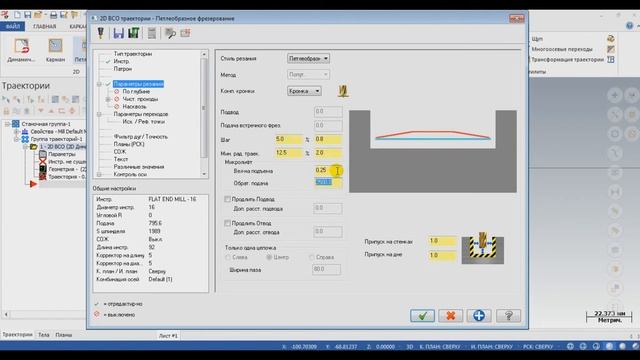Click the new file icon in quick access bar
The width and height of the screenshot is (640, 360).
[x=17, y=15]
